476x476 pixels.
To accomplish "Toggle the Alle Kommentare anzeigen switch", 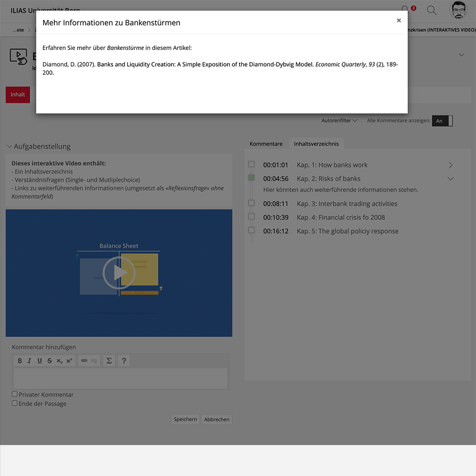I will coord(442,121).
